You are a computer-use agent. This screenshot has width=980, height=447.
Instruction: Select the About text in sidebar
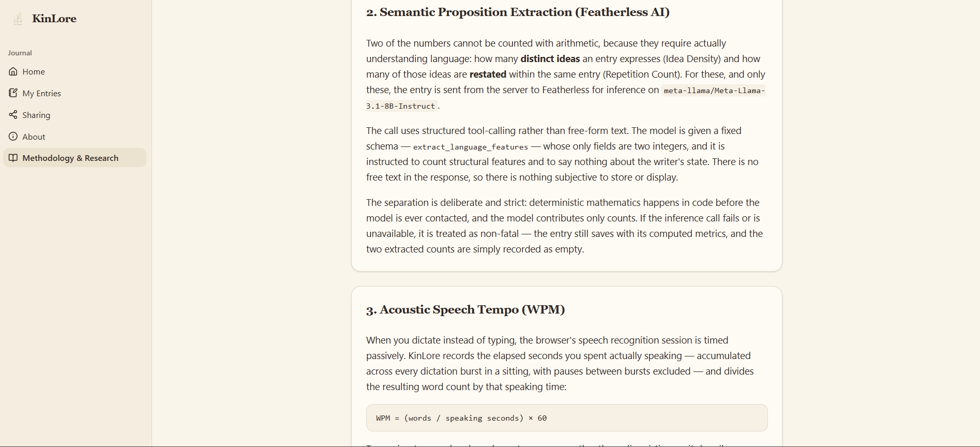34,137
